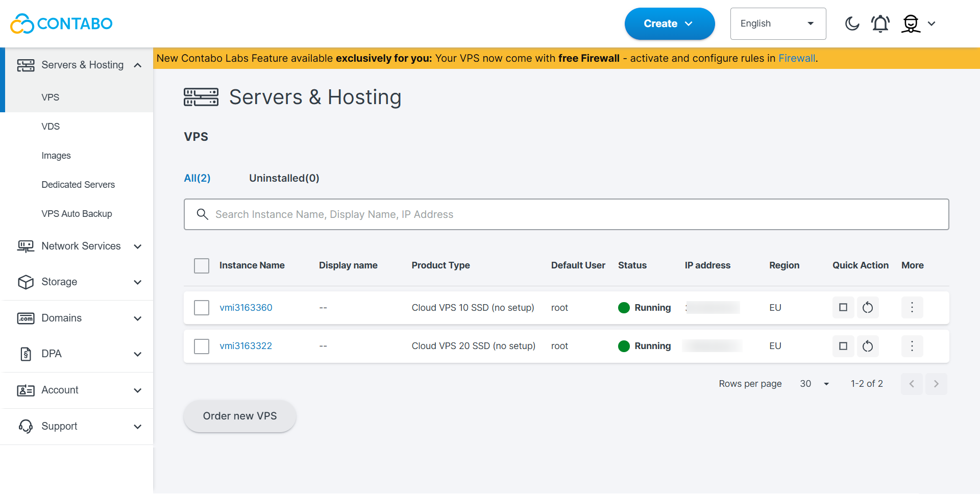980x495 pixels.
Task: Open VDS in sidebar
Action: point(51,127)
